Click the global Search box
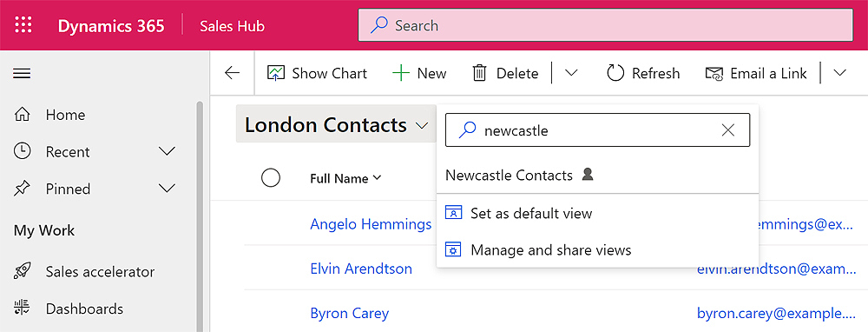 pos(605,25)
